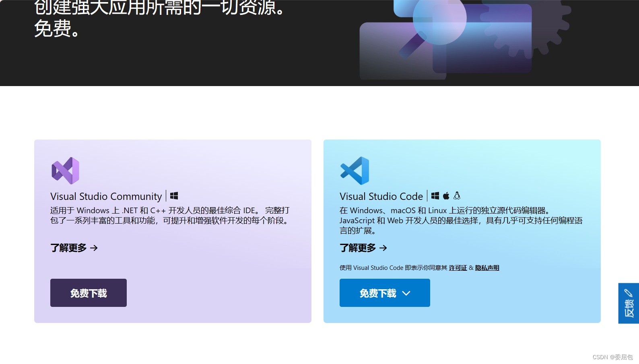Open the 隐私声明 privacy statement link
This screenshot has height=364, width=639.
pos(487,268)
